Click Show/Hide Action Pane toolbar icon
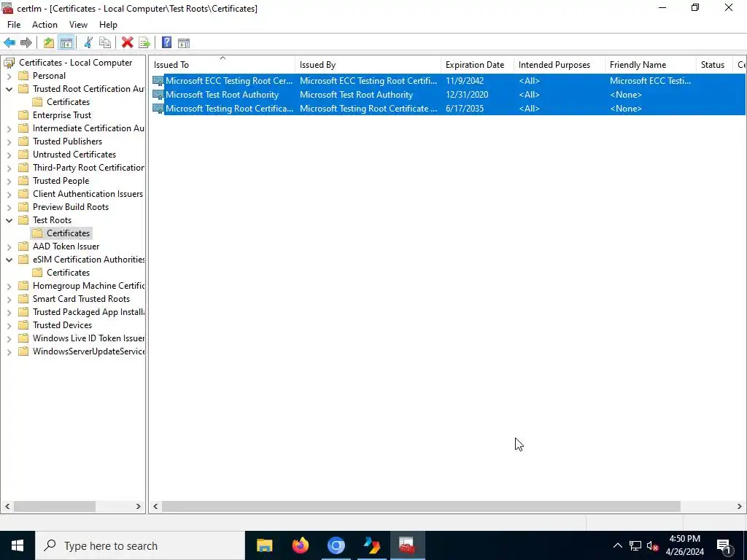 tap(184, 43)
